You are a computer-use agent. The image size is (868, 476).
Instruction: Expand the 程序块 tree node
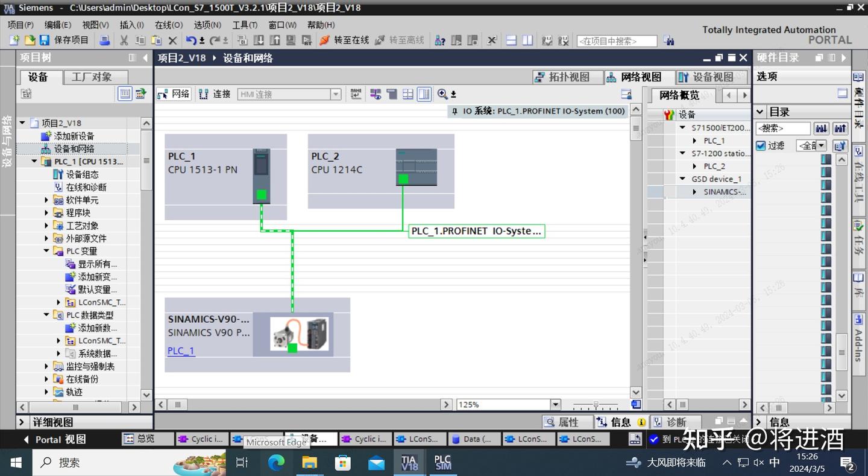pyautogui.click(x=46, y=212)
